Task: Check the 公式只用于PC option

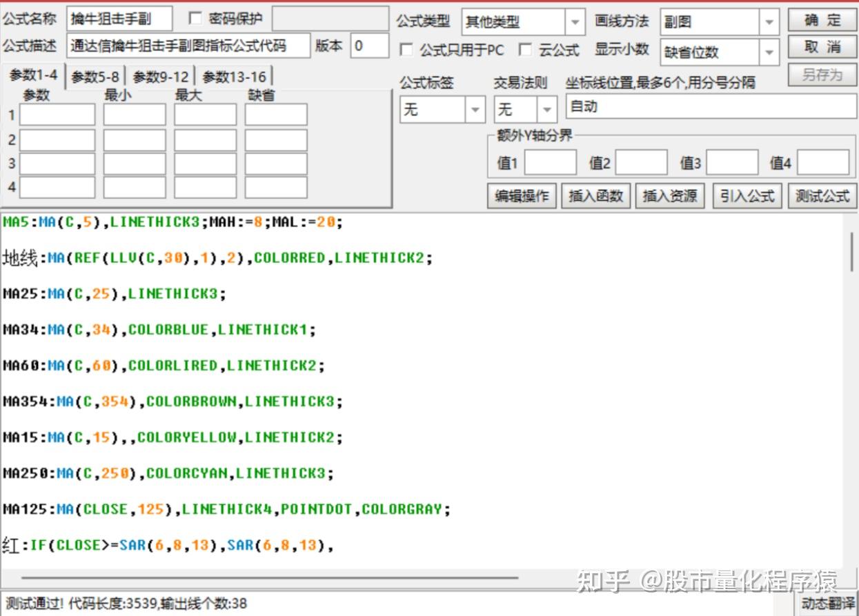Action: click(406, 50)
